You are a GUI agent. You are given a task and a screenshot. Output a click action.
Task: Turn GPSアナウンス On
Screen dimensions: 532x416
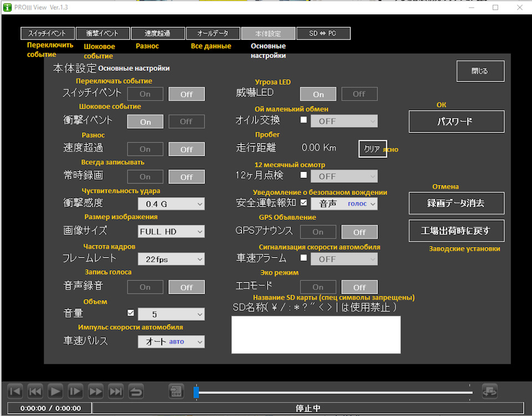coord(318,232)
